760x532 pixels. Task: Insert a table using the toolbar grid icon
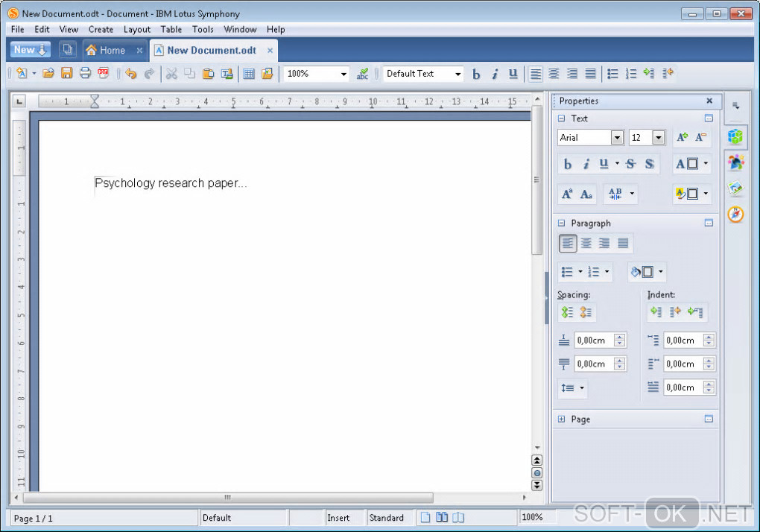[249, 74]
